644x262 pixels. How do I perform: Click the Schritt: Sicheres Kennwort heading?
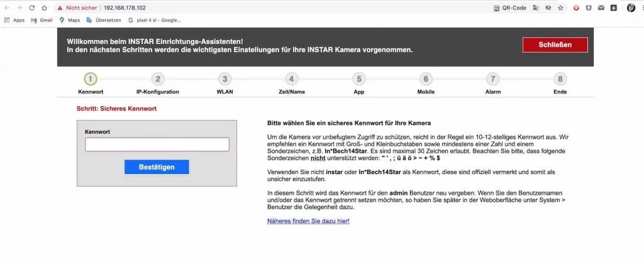click(116, 109)
